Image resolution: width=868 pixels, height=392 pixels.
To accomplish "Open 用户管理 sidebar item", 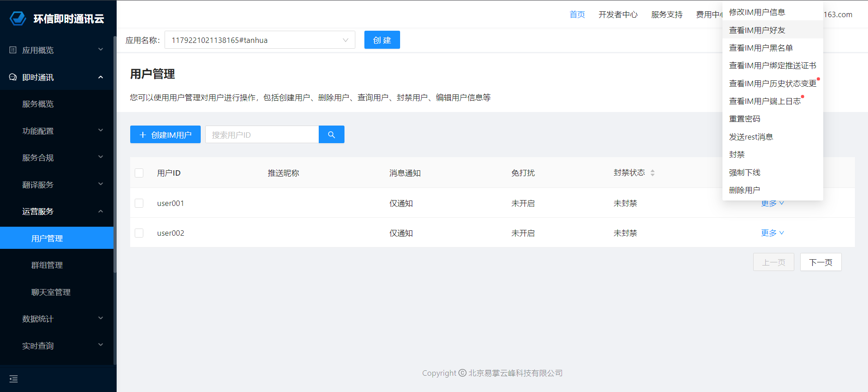I will click(x=57, y=238).
